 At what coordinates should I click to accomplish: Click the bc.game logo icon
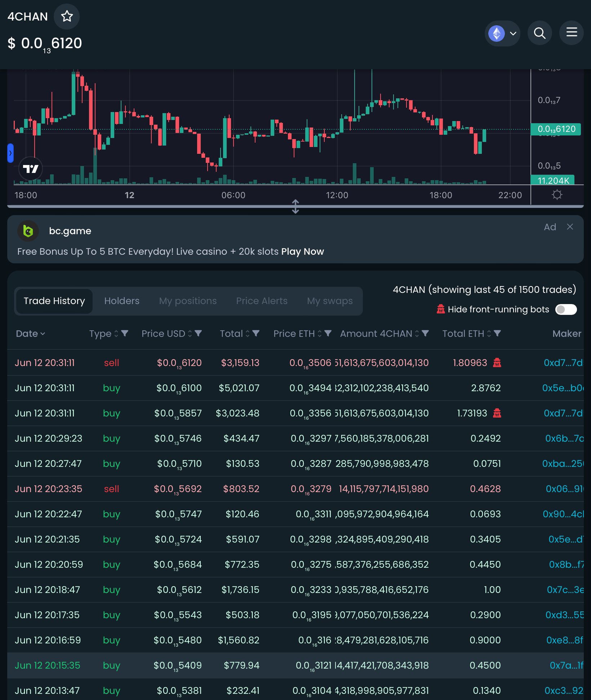28,231
